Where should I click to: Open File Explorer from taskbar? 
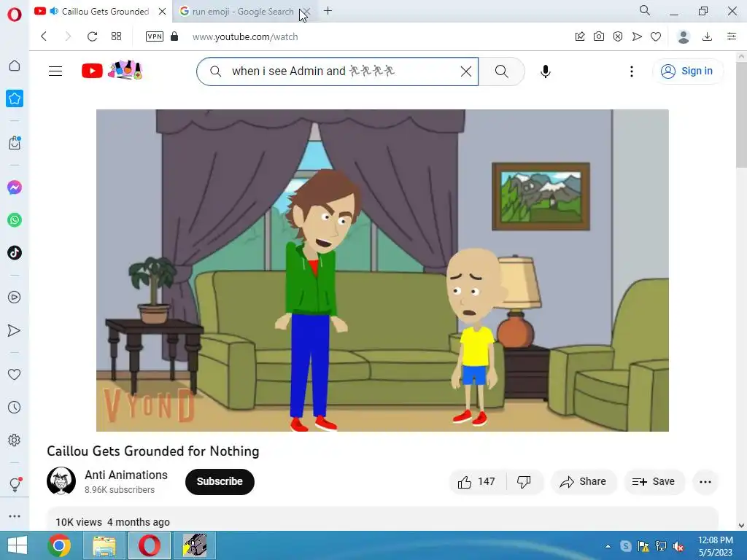point(104,545)
